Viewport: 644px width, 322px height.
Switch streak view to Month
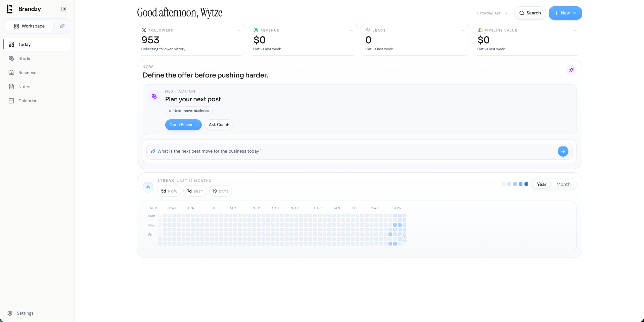[x=563, y=184]
